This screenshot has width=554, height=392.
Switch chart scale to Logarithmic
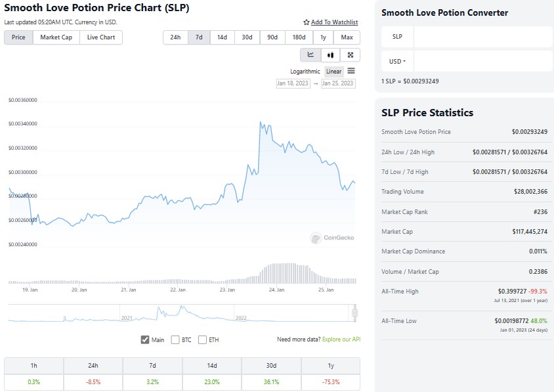tap(305, 72)
